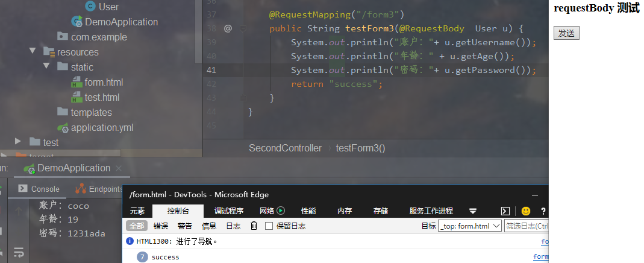Click the fold end marker at line 43
Screen dimensions: 644x263
(x=243, y=98)
